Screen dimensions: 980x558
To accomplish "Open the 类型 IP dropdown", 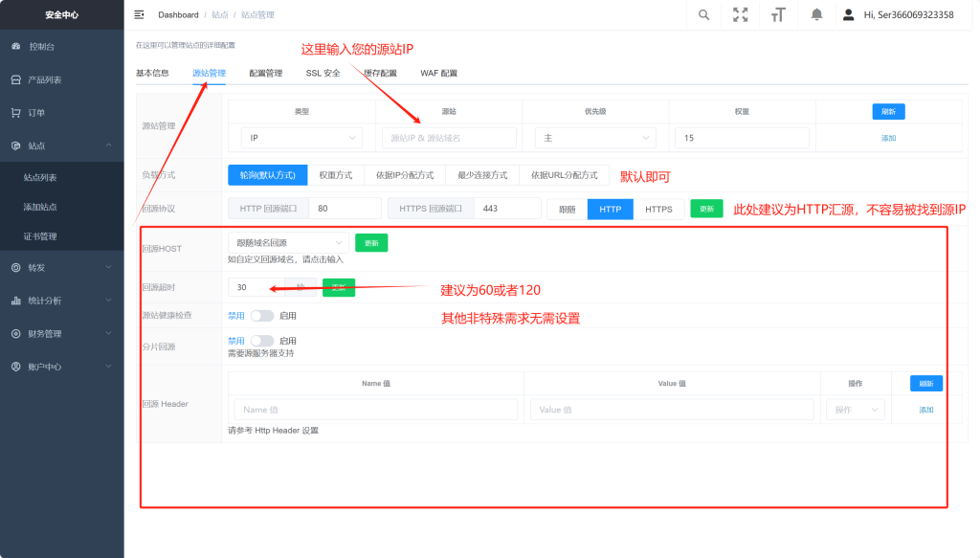I will [301, 138].
